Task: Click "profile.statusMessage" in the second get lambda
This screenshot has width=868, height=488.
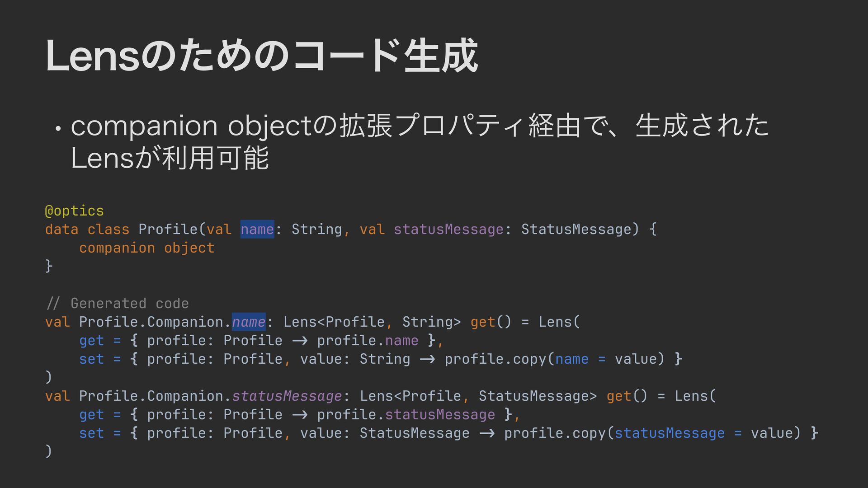Action: [x=406, y=414]
